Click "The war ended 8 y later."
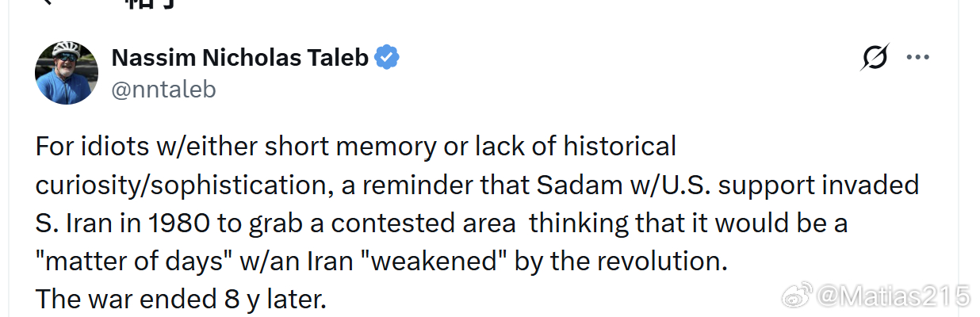This screenshot has height=317, width=980. (x=181, y=300)
